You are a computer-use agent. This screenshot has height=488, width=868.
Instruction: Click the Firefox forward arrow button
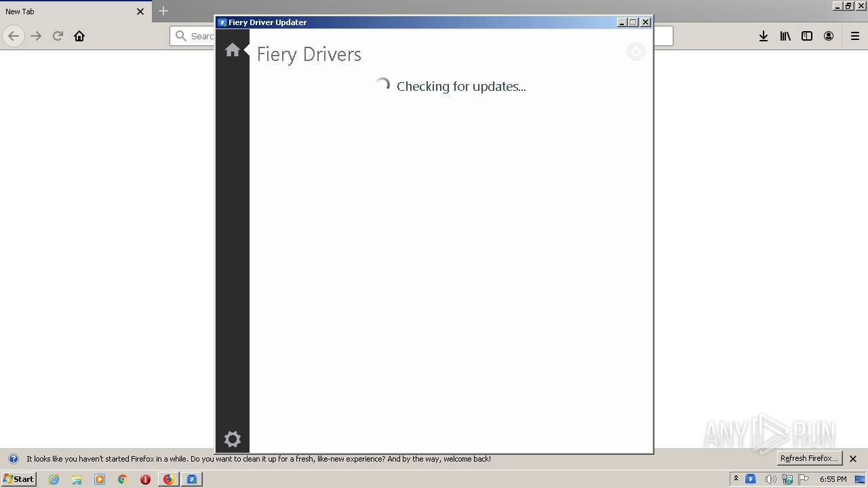(36, 36)
